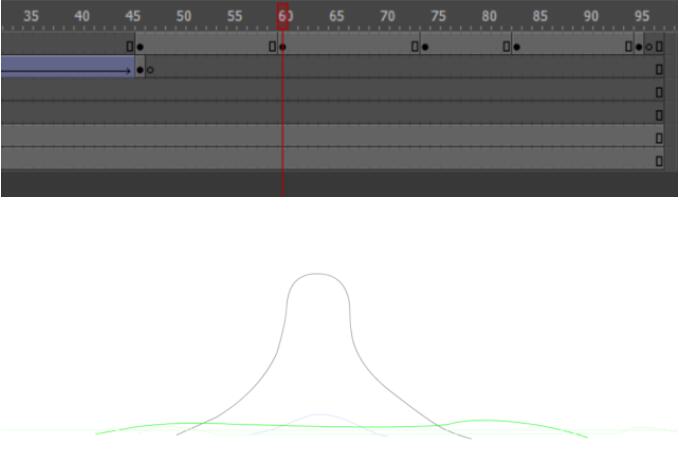Select the blank keyframe at frame 96 on top layer
Image resolution: width=679 pixels, height=465 pixels.
click(x=649, y=47)
